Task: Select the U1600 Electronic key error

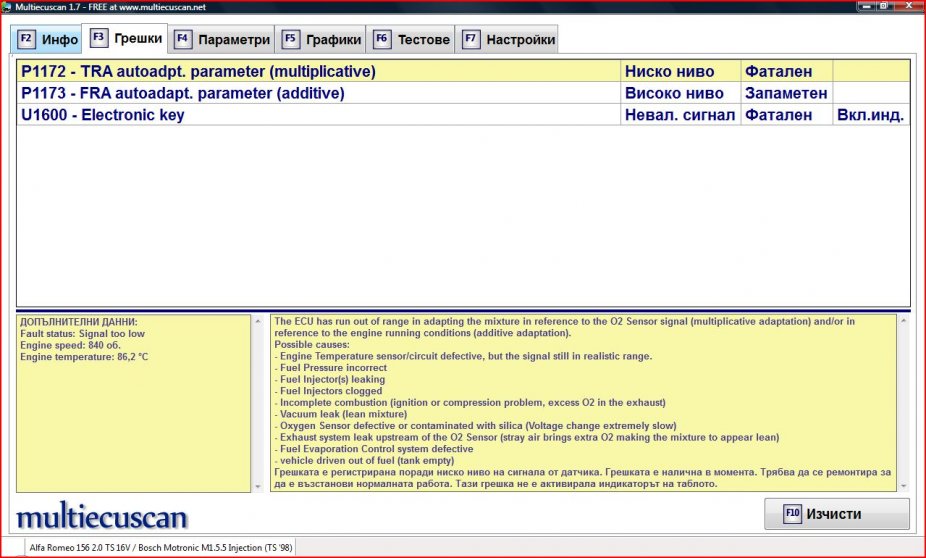Action: pyautogui.click(x=103, y=115)
